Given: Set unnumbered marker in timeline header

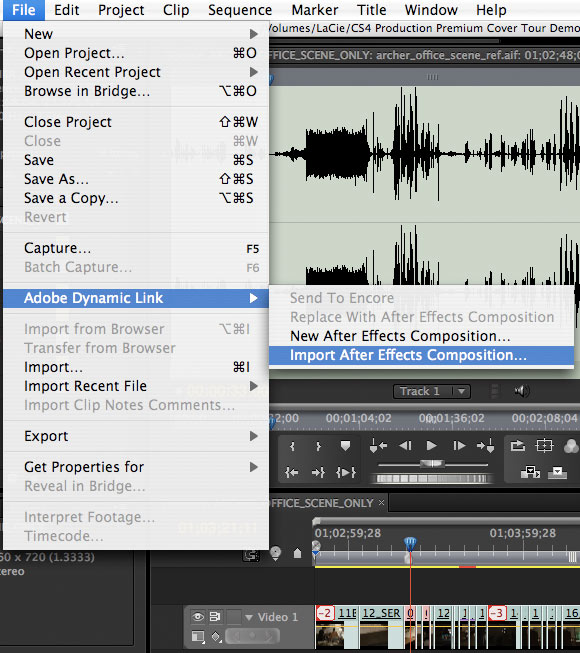Looking at the screenshot, I should click(297, 553).
